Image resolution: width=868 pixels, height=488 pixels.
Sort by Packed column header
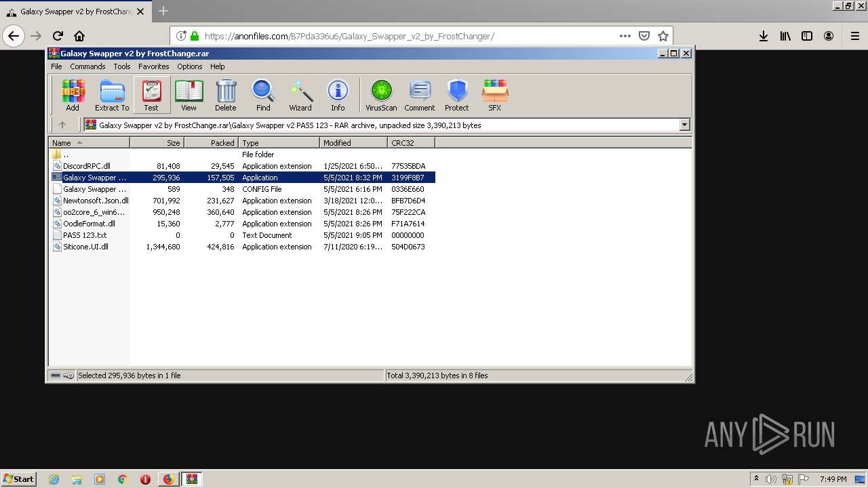pos(211,143)
